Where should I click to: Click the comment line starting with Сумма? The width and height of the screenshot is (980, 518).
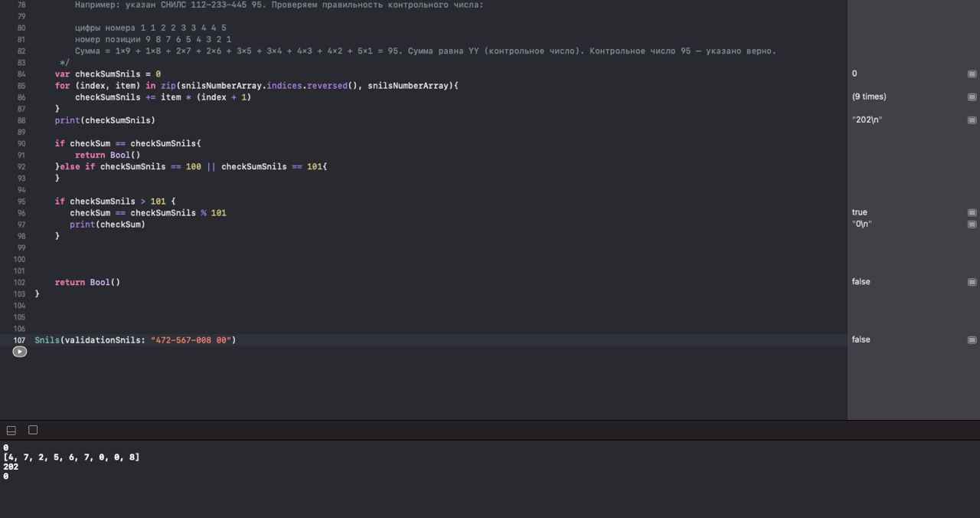coord(425,51)
